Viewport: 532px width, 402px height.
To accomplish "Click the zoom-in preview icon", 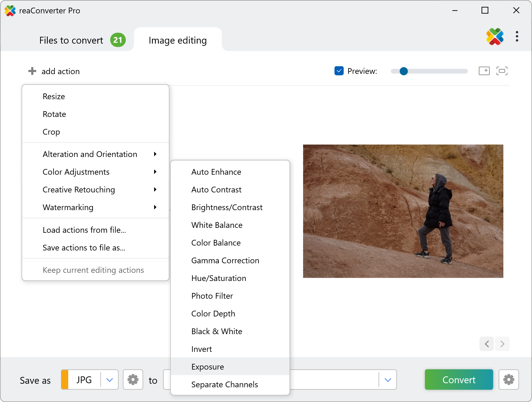I will point(484,71).
